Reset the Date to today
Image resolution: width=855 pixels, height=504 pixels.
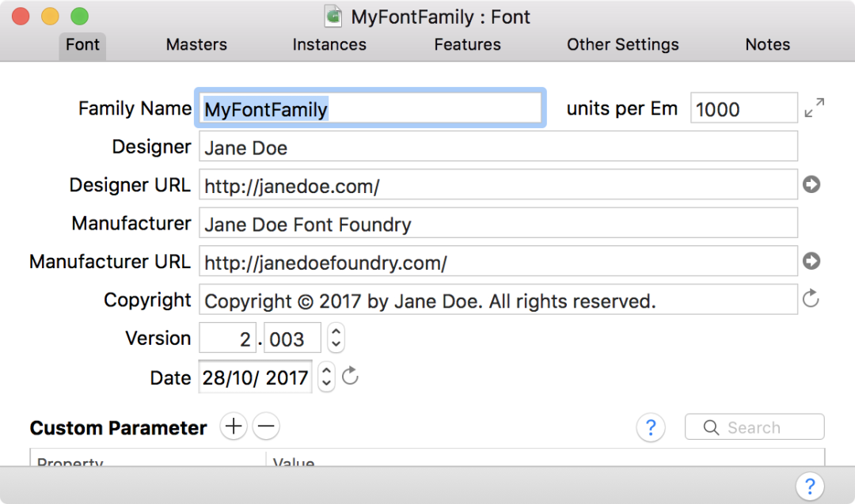click(350, 377)
